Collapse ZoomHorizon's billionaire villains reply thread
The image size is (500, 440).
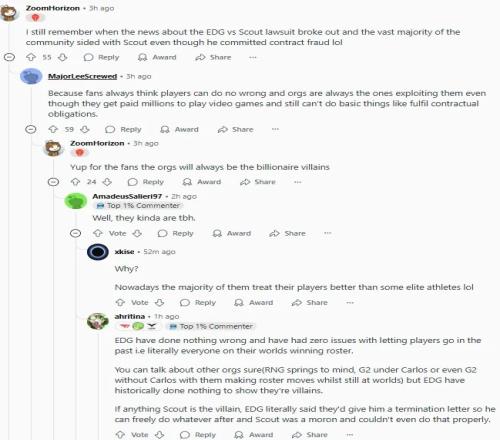[53, 182]
